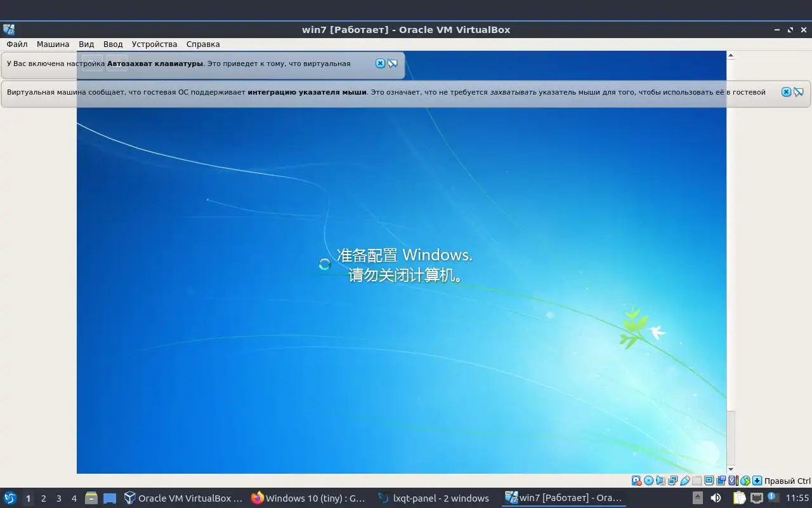Suppress the keyboard auto-capture message permanently

click(392, 63)
